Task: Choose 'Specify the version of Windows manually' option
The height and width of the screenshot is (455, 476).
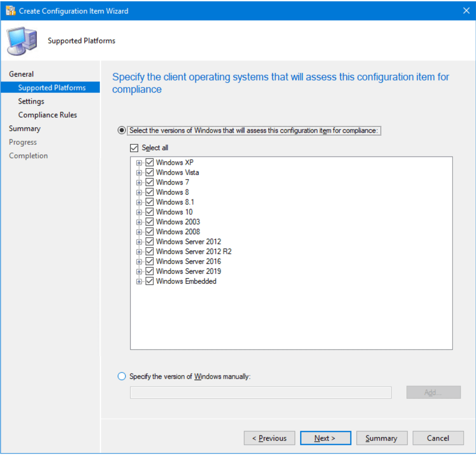Action: 122,376
